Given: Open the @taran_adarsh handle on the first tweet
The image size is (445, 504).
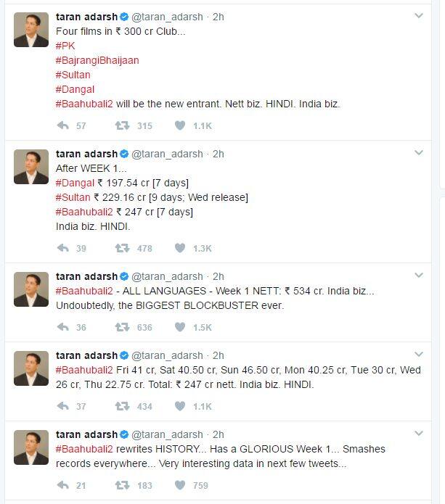Looking at the screenshot, I should click(168, 16).
